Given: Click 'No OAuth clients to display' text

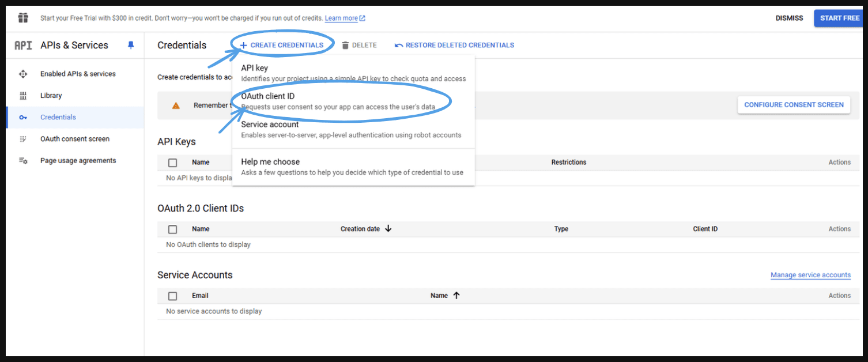Looking at the screenshot, I should pyautogui.click(x=208, y=244).
